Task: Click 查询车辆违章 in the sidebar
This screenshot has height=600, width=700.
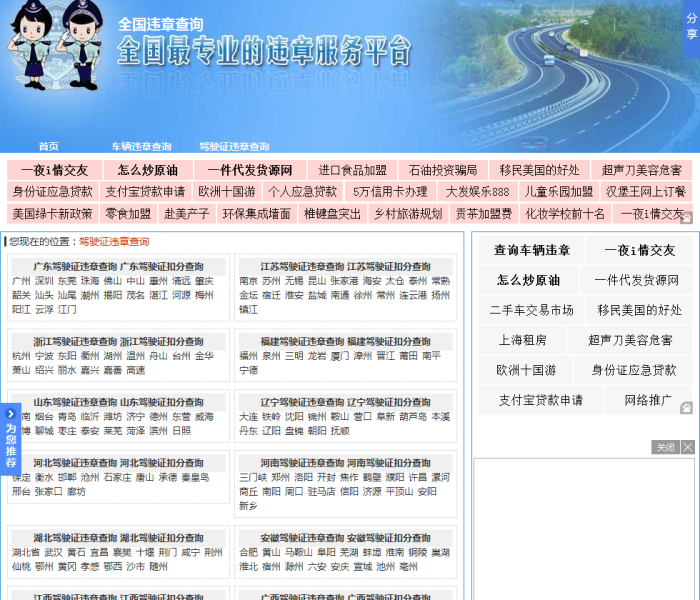Action: (532, 250)
